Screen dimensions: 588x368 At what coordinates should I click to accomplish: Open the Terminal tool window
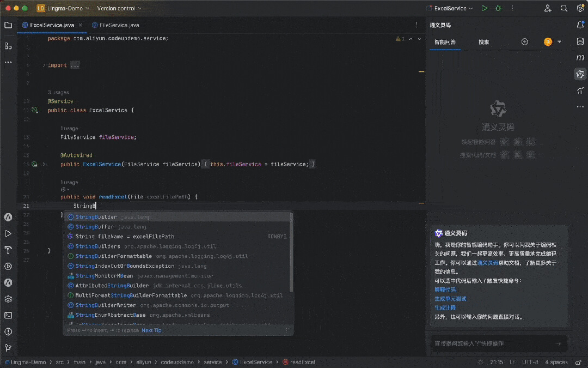click(8, 315)
